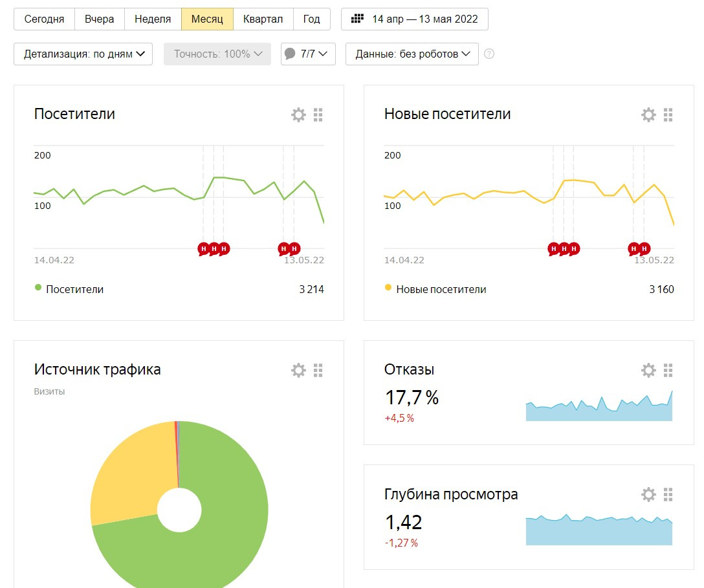The width and height of the screenshot is (704, 588).
Task: Click drag-handle grid icon on Посетители widget
Action: tap(318, 115)
